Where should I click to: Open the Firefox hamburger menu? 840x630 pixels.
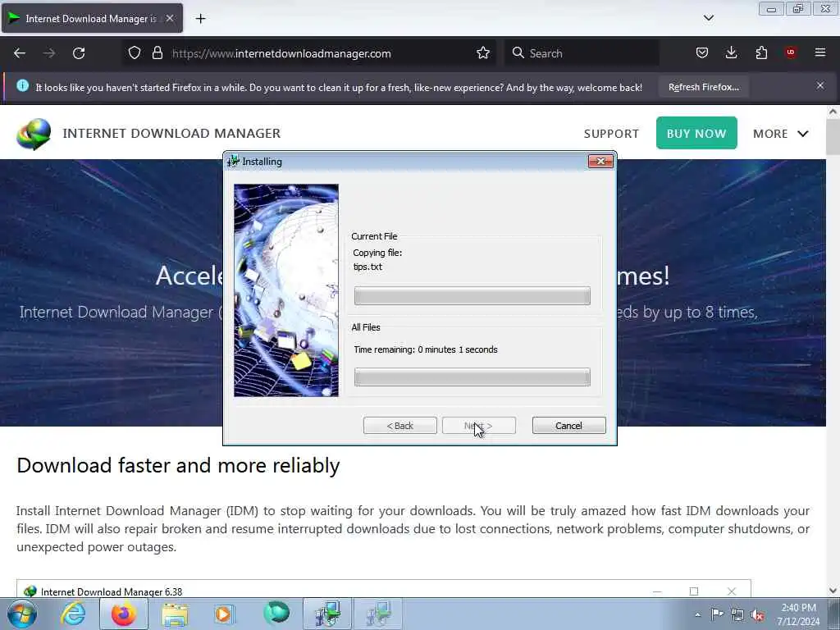[820, 52]
